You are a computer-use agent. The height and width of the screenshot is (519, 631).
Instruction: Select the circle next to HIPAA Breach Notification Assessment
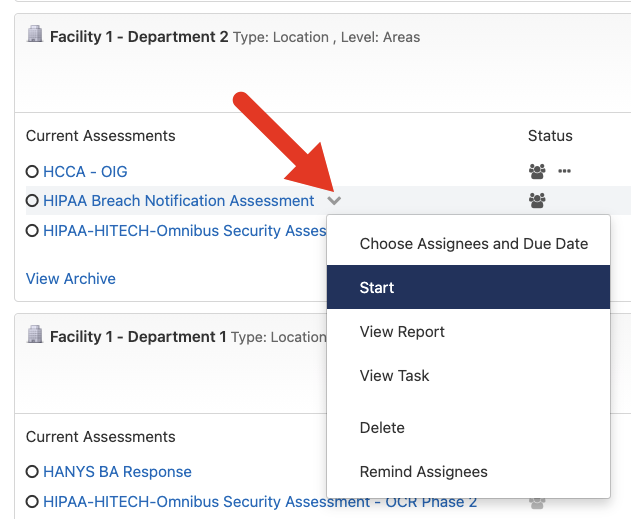coord(32,200)
